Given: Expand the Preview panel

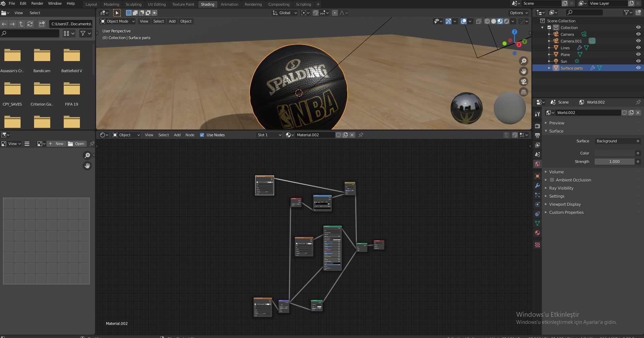Looking at the screenshot, I should pos(556,123).
